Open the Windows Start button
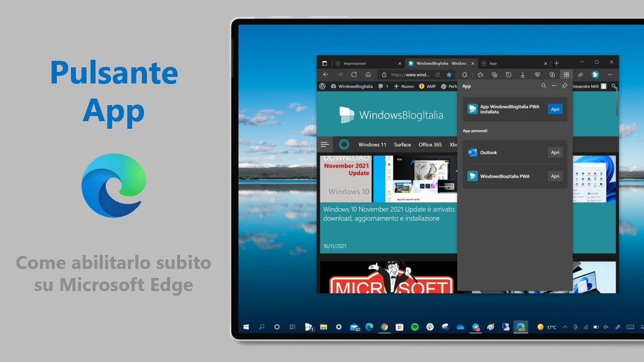644x362 pixels. (247, 327)
